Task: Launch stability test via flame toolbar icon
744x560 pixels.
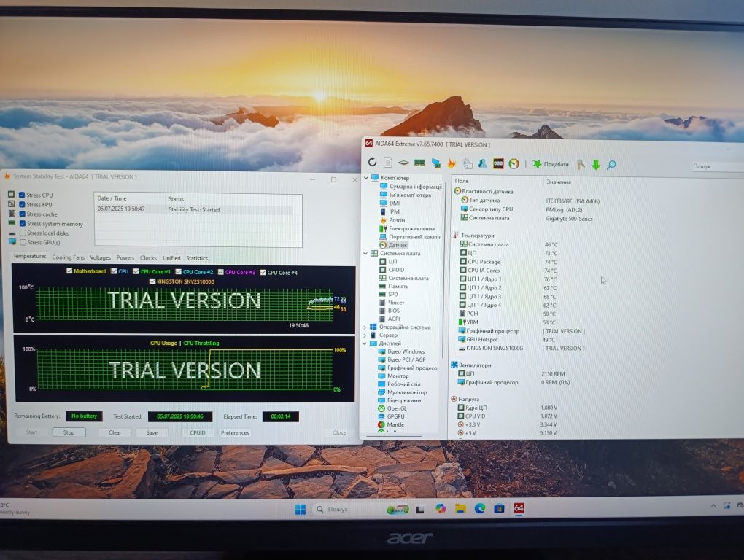Action: click(452, 163)
